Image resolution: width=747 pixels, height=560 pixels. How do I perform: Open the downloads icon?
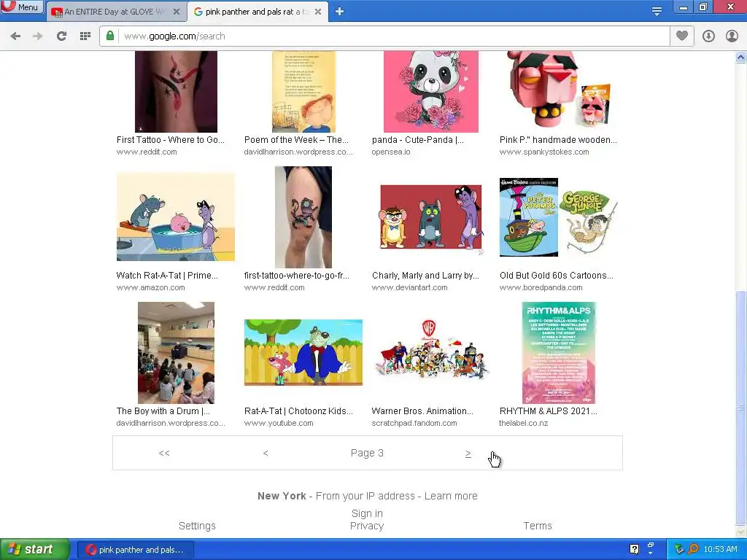click(x=708, y=36)
